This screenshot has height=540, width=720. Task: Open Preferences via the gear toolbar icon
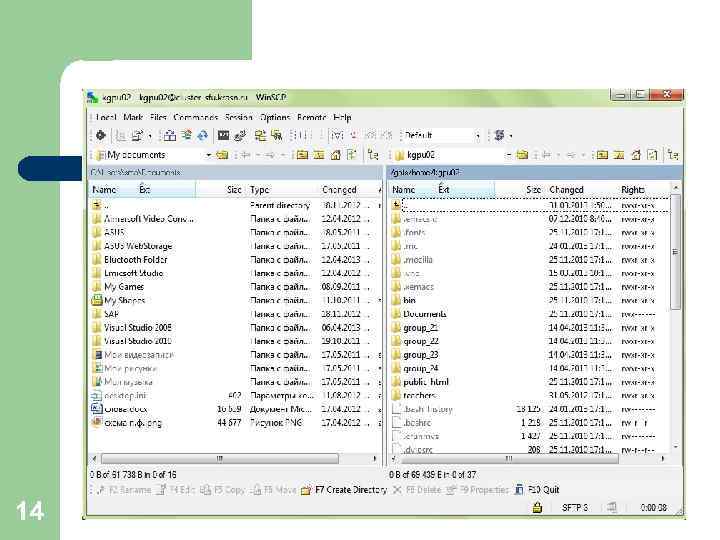[101, 135]
